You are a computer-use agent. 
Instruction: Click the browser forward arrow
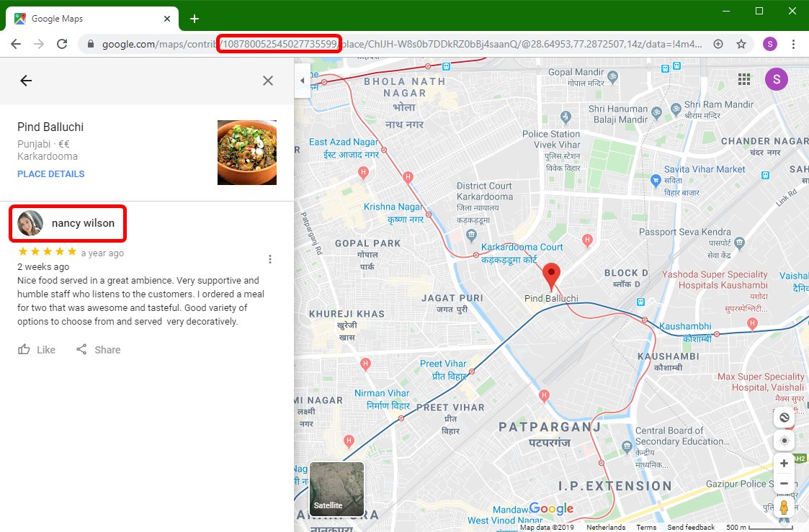pyautogui.click(x=39, y=44)
